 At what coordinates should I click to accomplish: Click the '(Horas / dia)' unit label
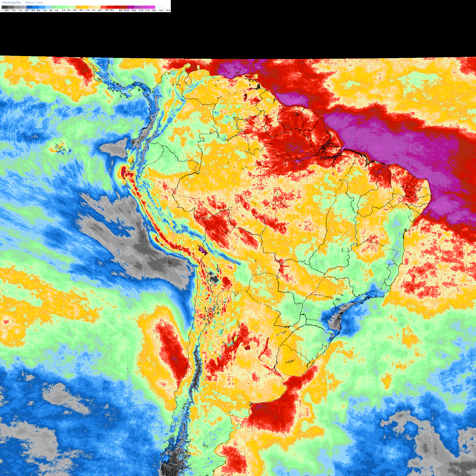[x=34, y=2]
